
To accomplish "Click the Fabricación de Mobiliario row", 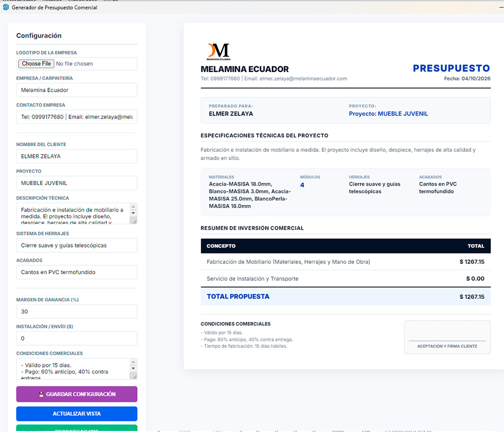I will pos(346,262).
